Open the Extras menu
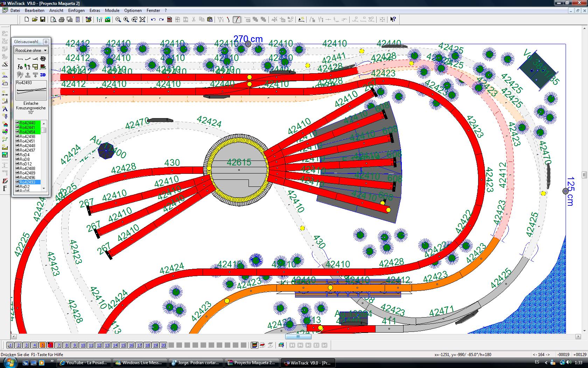Viewport: 588px width, 368px height. coord(95,11)
